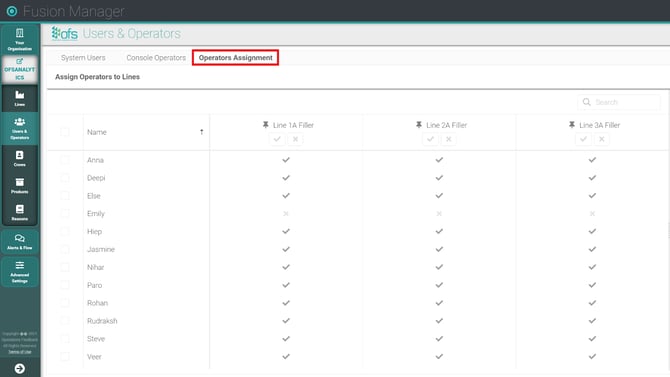This screenshot has width=670, height=377.
Task: Toggle Hiep's Line 3A Filler assignment
Action: 592,231
